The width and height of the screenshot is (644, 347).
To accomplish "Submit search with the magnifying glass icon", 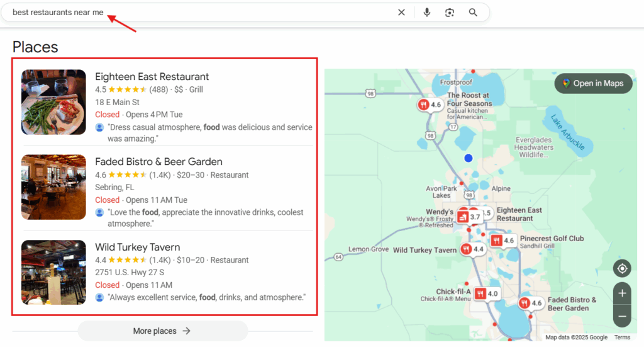I will click(x=473, y=13).
